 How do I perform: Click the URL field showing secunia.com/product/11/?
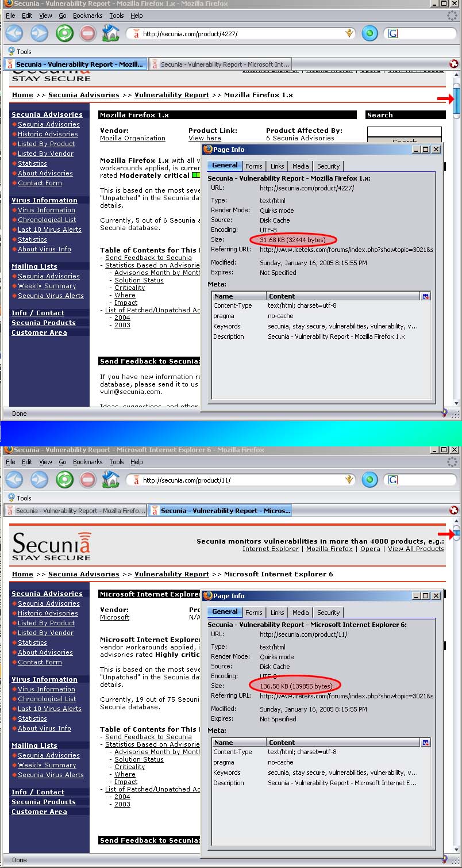tap(240, 480)
